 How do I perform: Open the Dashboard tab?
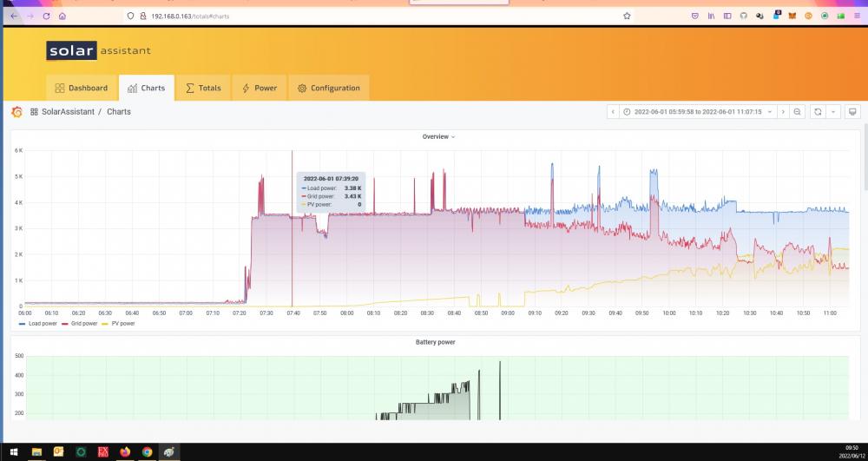82,88
